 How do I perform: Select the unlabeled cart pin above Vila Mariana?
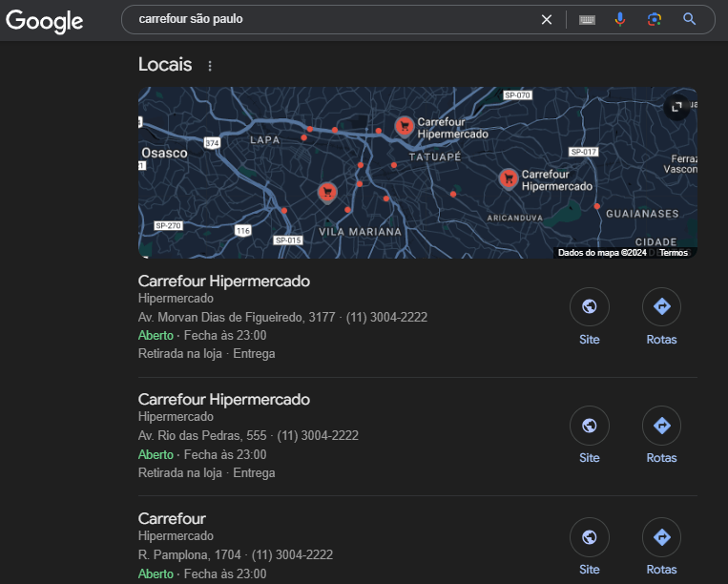click(x=327, y=193)
